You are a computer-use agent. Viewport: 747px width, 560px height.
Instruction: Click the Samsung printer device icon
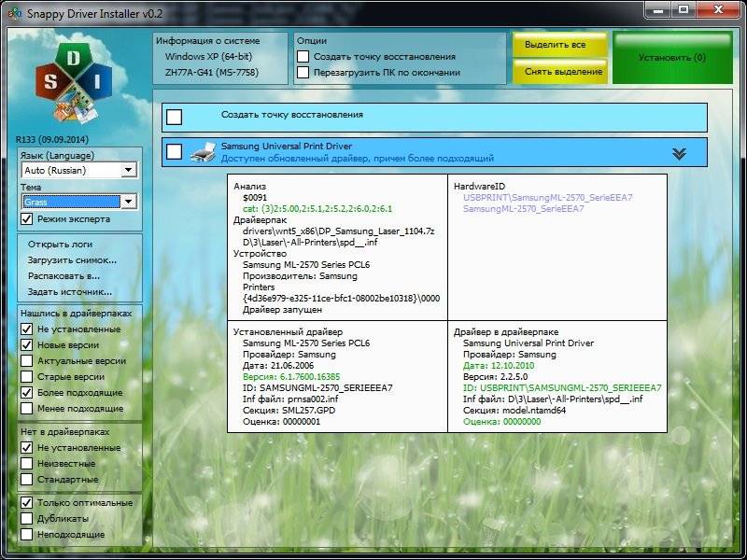pyautogui.click(x=204, y=152)
